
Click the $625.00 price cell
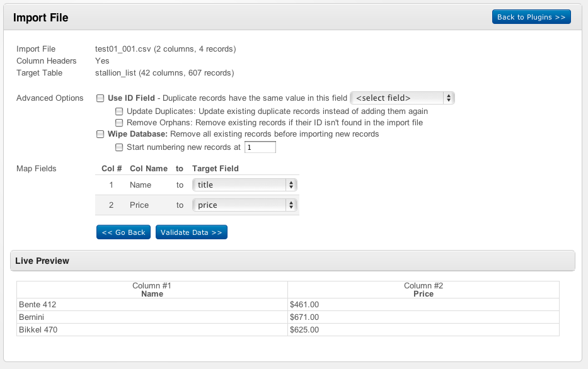click(423, 330)
